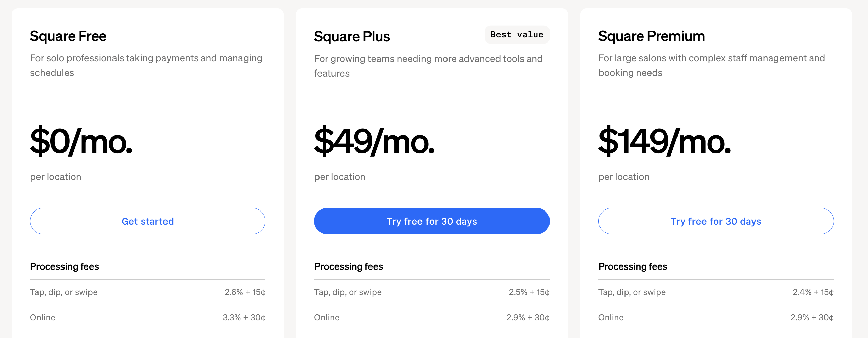Click per location text under $49/mo.
Viewport: 868px width, 338px height.
(339, 176)
